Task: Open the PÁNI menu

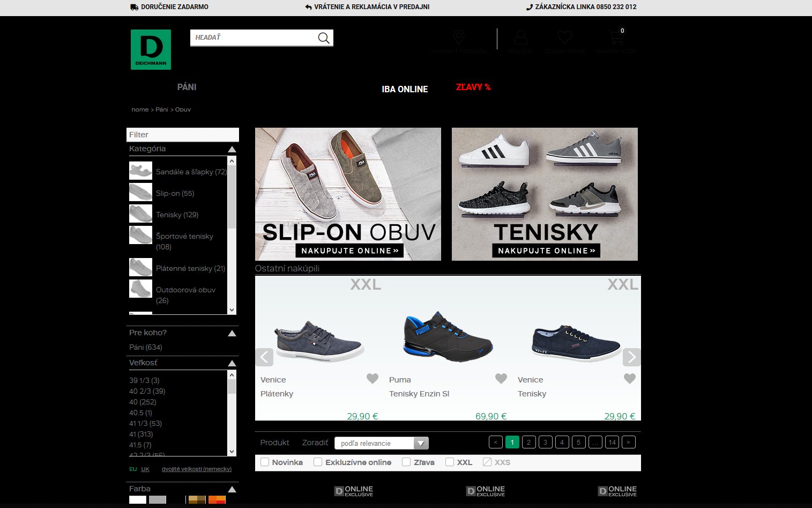Action: [187, 87]
